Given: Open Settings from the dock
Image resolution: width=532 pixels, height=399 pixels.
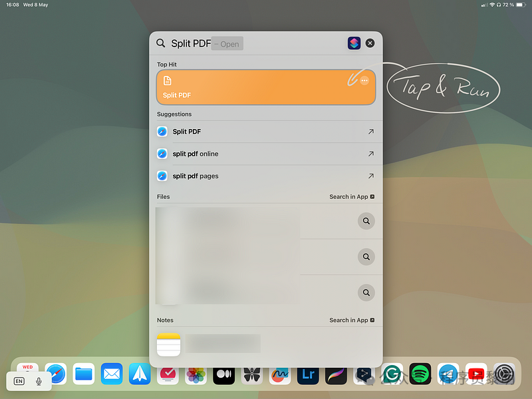Looking at the screenshot, I should coord(504,374).
